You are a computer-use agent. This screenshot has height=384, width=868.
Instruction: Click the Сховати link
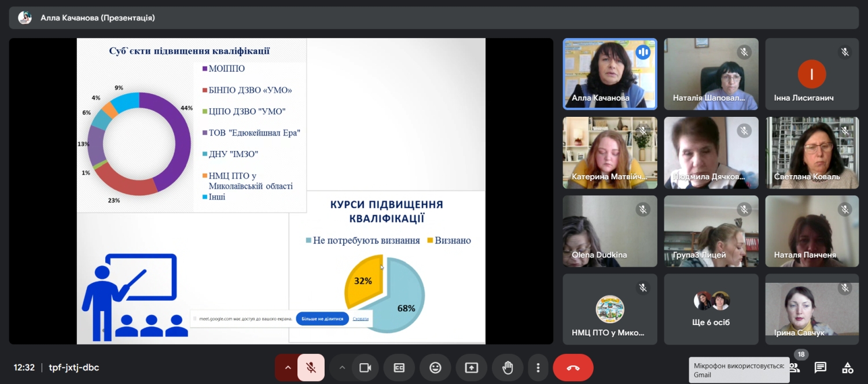click(x=361, y=319)
